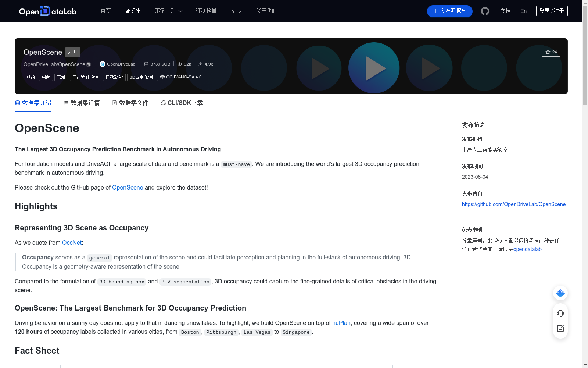This screenshot has height=368, width=588.
Task: Click the OpenDriveLab/OpenScene path text
Action: pos(54,64)
